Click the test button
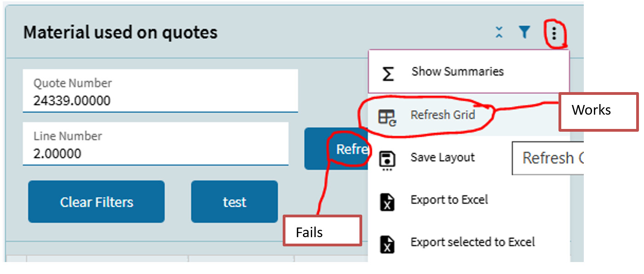The image size is (644, 274). point(234,202)
